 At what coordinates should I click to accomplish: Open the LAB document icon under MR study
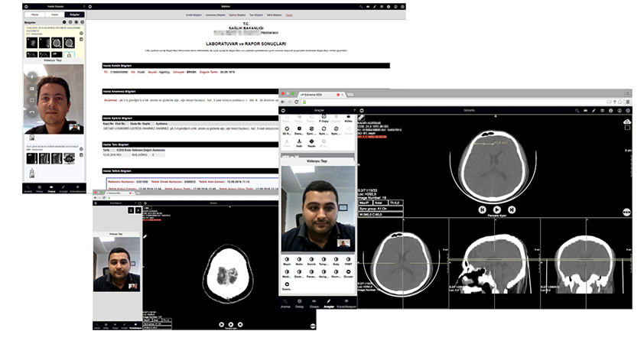(x=32, y=174)
